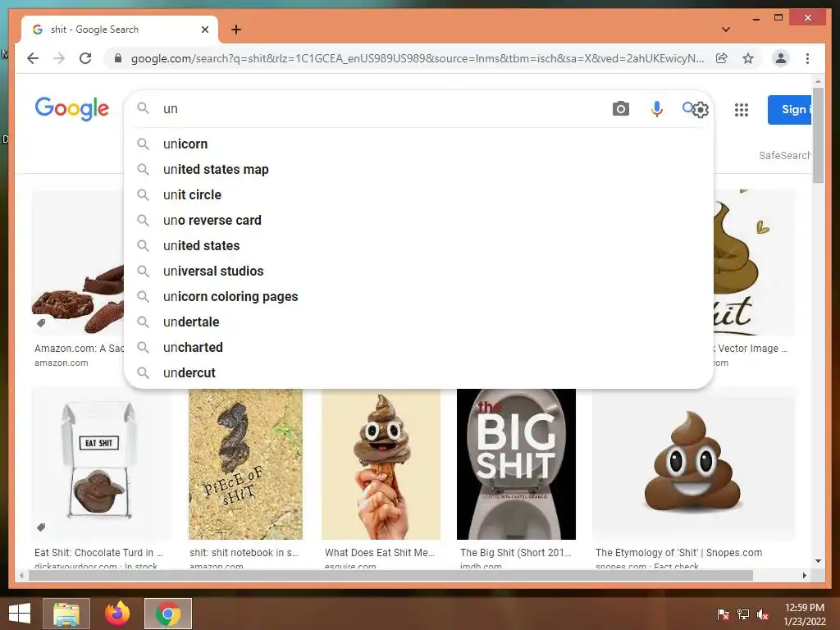Open the Snopes poop emoji image
This screenshot has height=630, width=840.
tap(693, 464)
